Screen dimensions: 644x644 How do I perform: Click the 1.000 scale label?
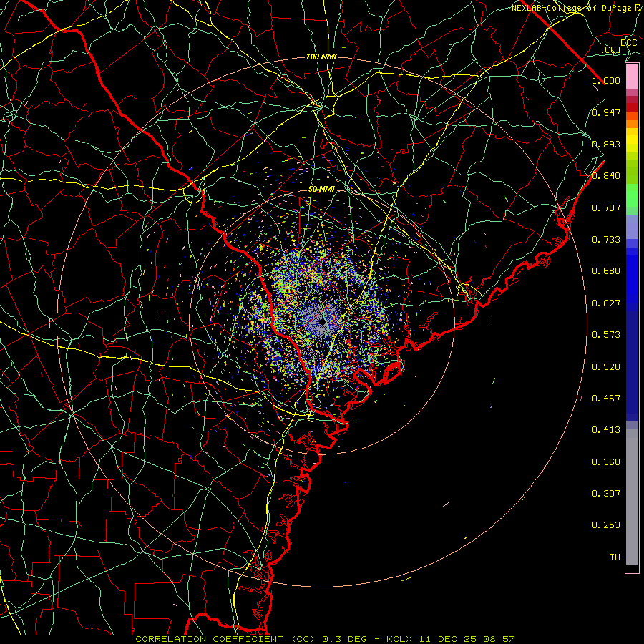[x=606, y=80]
